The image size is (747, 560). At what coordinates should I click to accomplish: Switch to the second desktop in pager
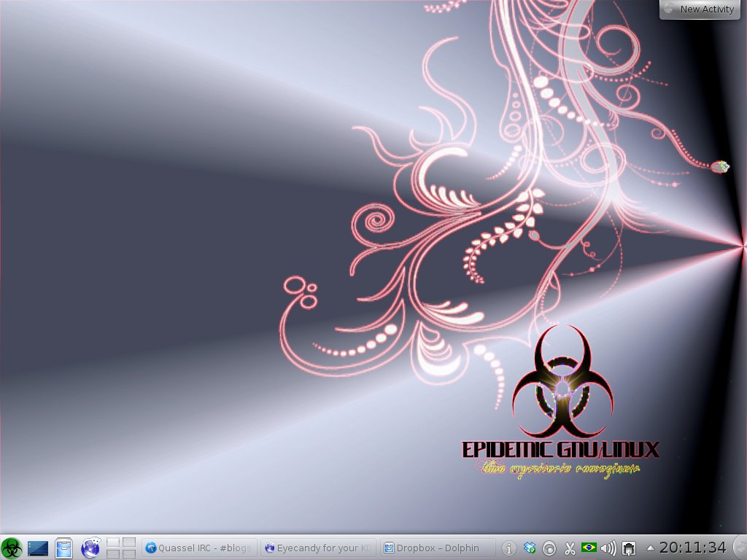129,542
